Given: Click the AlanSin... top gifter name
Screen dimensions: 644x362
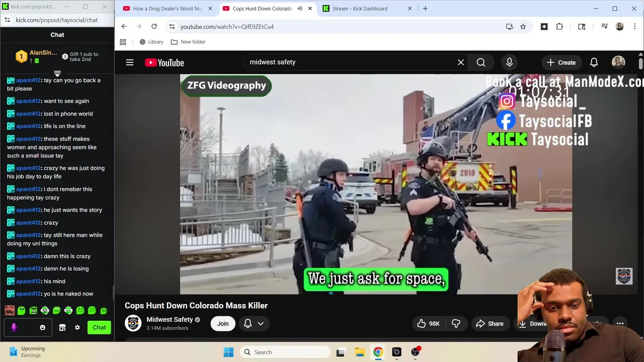Looking at the screenshot, I should click(43, 53).
